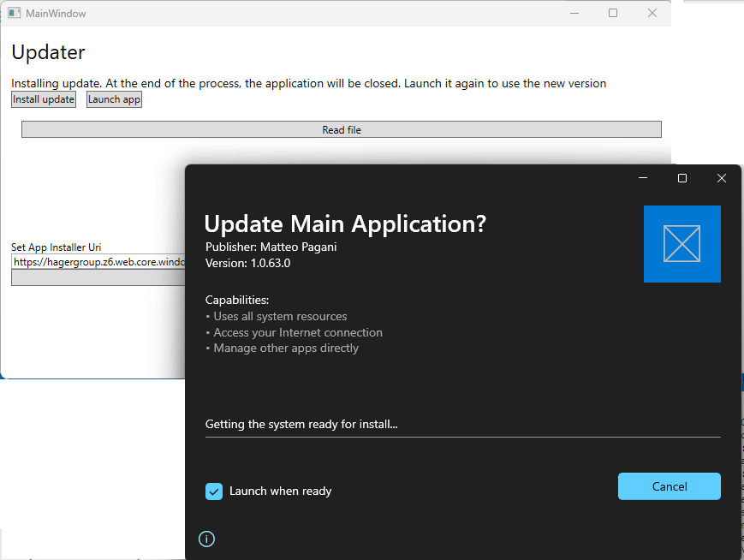Click the Launch app button

point(114,99)
